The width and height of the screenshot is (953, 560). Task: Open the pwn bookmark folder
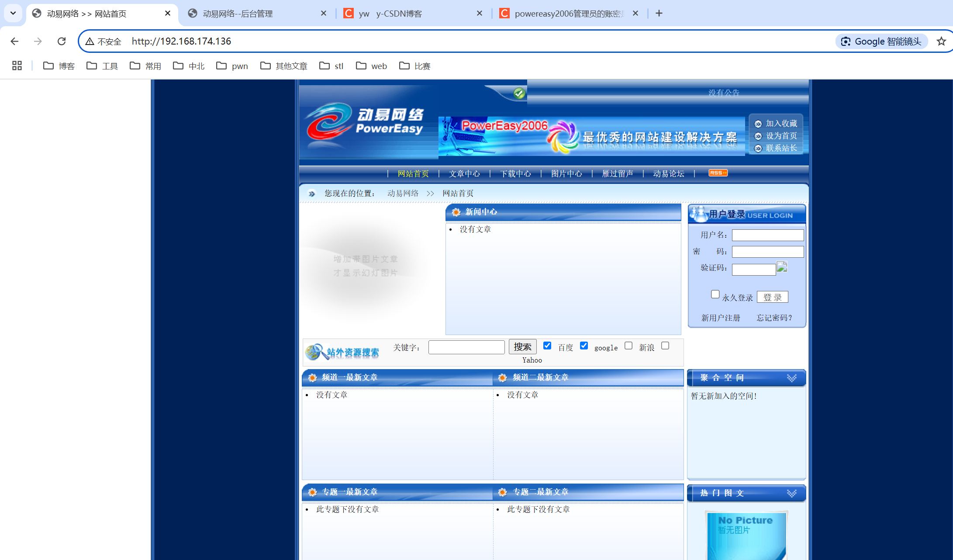232,66
